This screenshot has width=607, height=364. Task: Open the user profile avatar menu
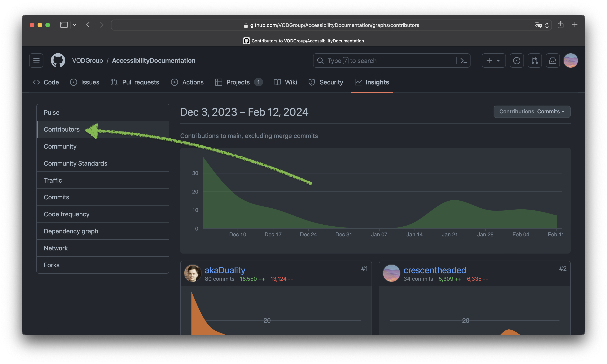coord(571,61)
